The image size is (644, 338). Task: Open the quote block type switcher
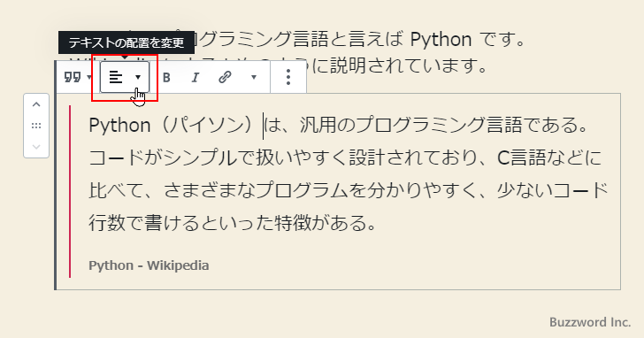(78, 77)
